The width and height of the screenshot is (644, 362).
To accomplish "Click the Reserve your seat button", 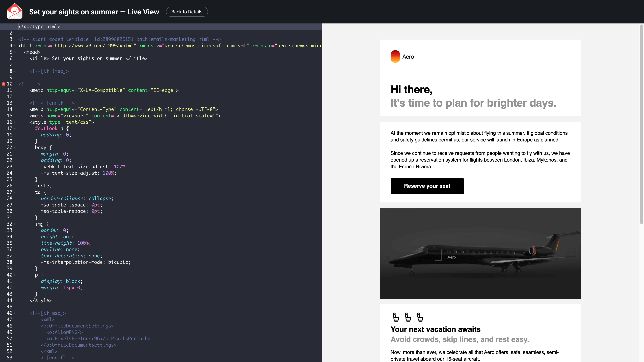I will click(x=427, y=186).
